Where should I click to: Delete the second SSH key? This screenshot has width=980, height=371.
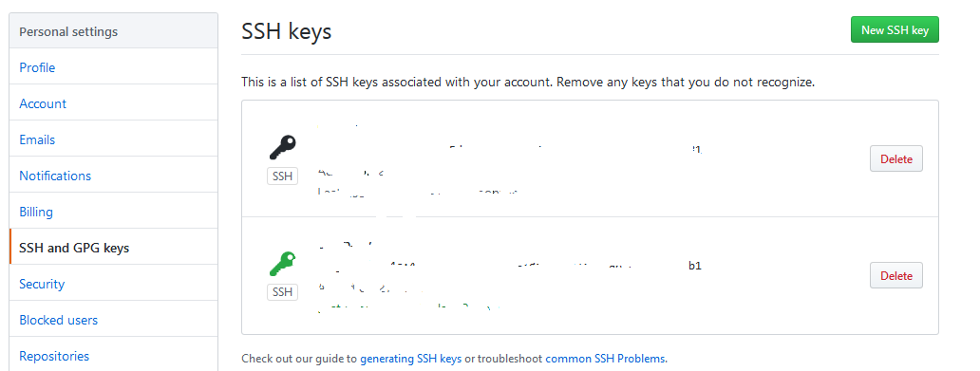pyautogui.click(x=896, y=275)
